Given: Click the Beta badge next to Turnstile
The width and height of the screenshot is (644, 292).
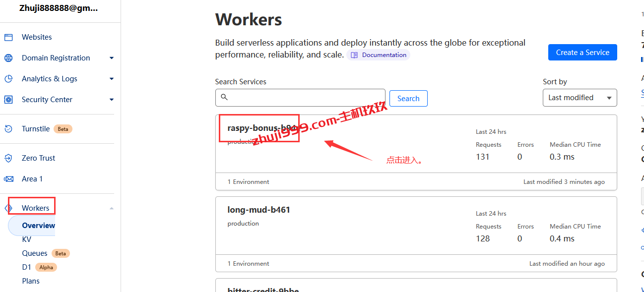Looking at the screenshot, I should [x=63, y=129].
